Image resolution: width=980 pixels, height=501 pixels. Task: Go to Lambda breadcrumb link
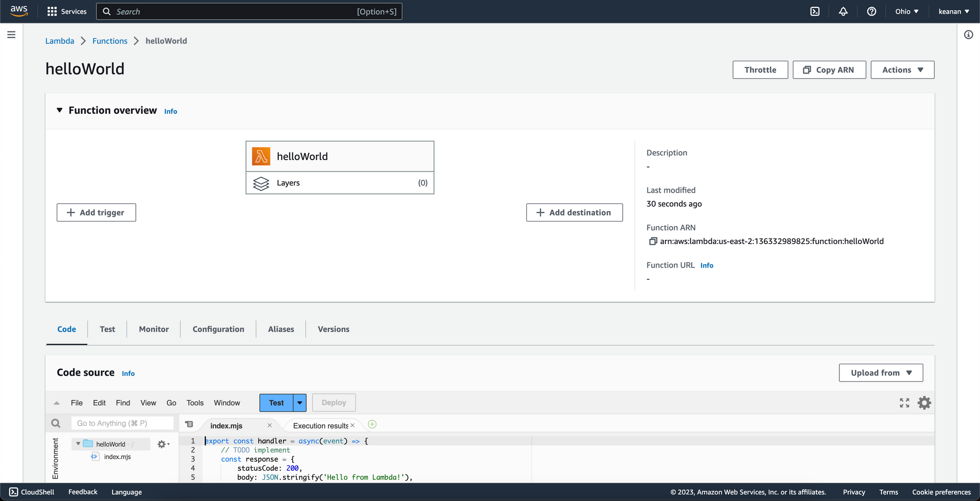coord(60,41)
